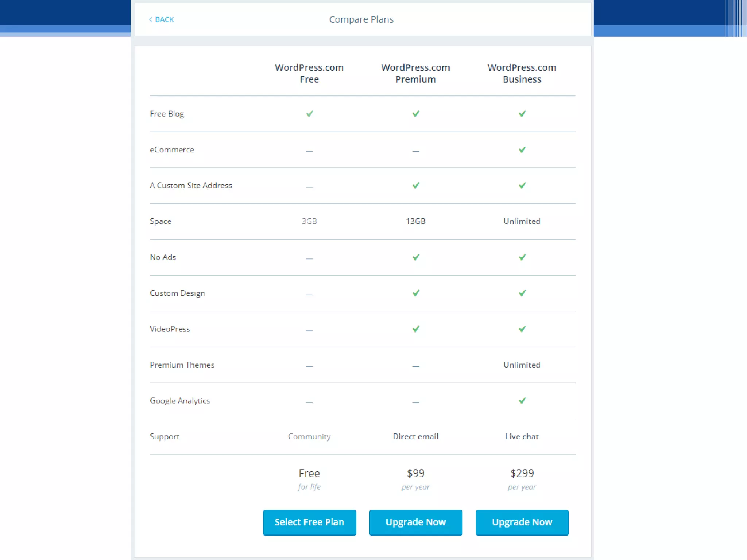The height and width of the screenshot is (560, 747).
Task: Click Custom Site Address checkmark for Premium
Action: click(415, 186)
